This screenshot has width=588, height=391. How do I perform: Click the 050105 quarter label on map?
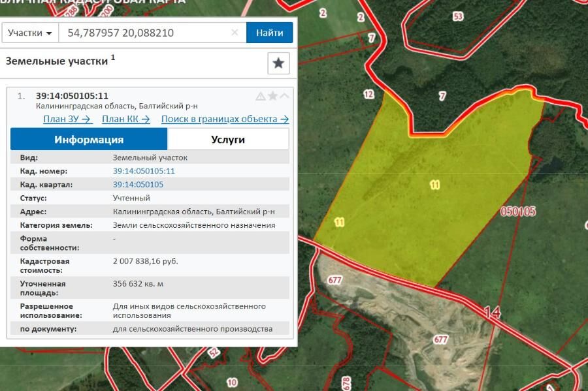(517, 211)
